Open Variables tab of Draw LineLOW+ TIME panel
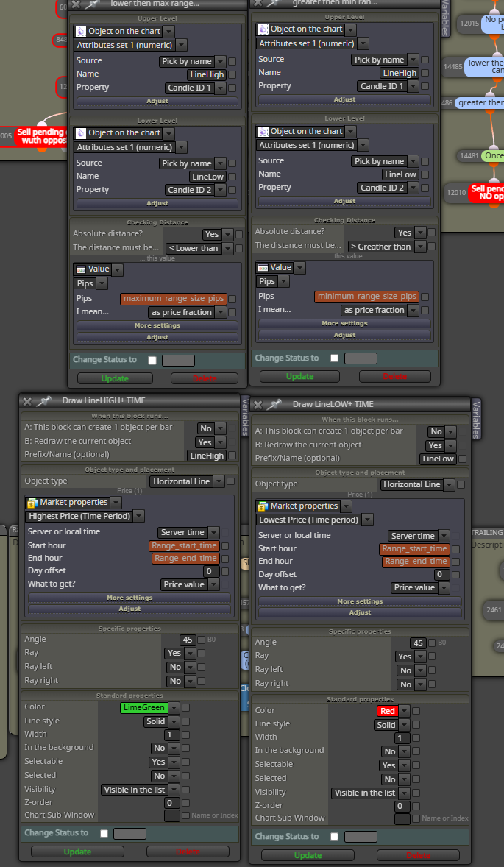This screenshot has height=867, width=504. [476, 419]
